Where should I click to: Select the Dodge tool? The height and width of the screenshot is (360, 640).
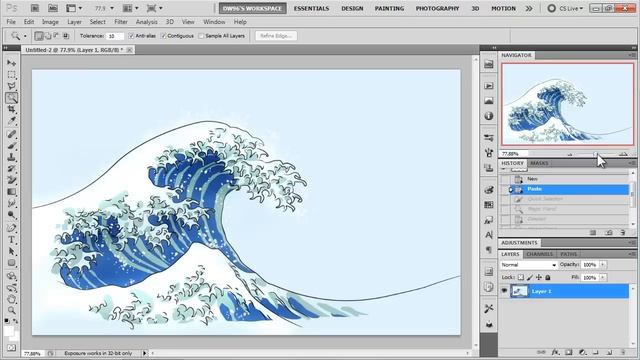click(x=11, y=215)
